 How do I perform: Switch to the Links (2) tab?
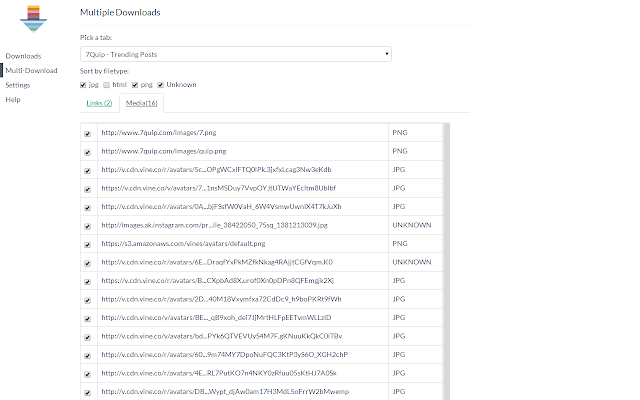[99, 103]
